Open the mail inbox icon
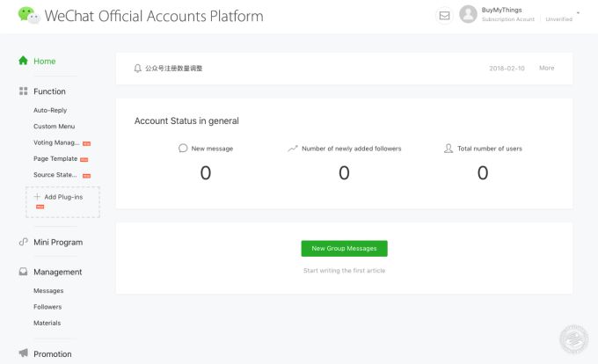598x364 pixels. [x=444, y=15]
